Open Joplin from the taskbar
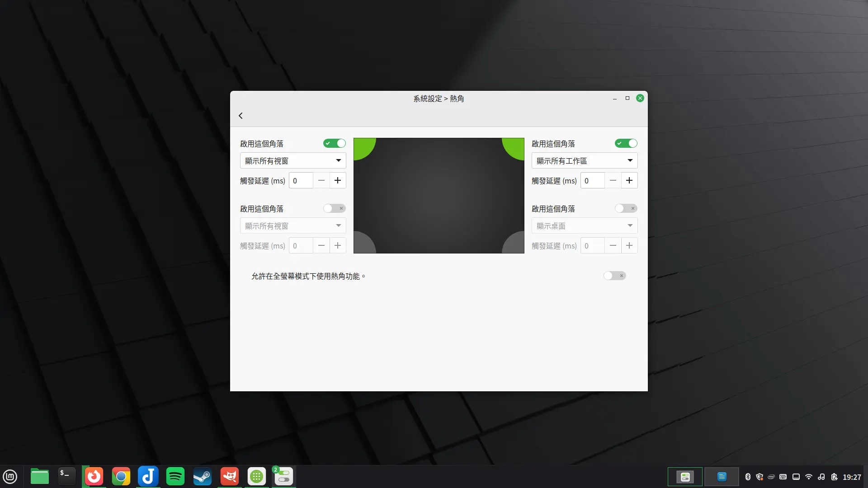The height and width of the screenshot is (488, 868). click(148, 476)
